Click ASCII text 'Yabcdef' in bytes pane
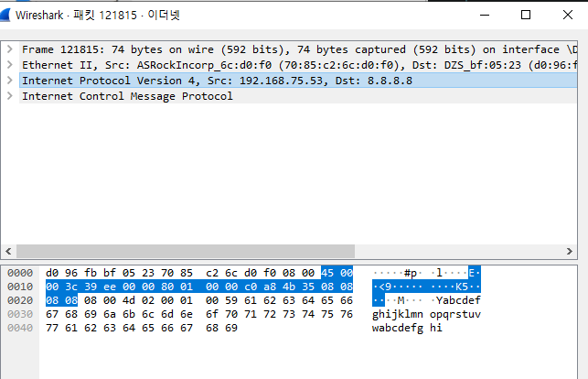This screenshot has height=379, width=588. pyautogui.click(x=458, y=300)
